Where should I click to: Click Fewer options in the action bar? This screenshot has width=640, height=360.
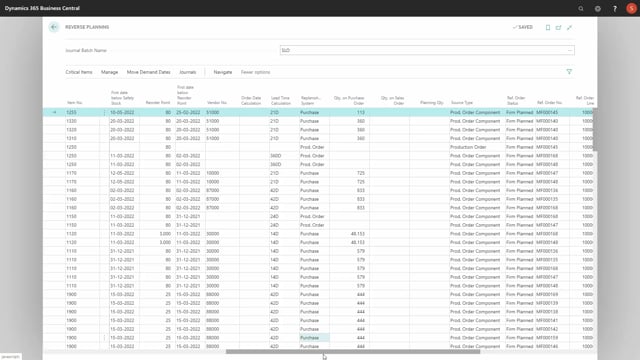[256, 72]
